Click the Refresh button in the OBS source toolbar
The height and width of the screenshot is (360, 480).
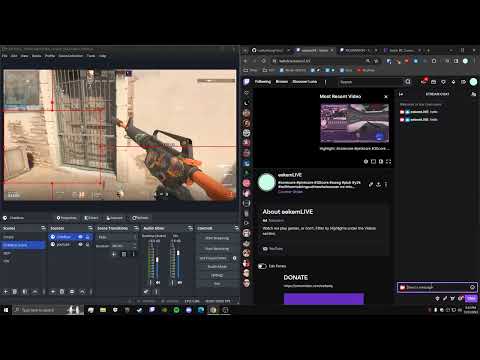coord(140,218)
